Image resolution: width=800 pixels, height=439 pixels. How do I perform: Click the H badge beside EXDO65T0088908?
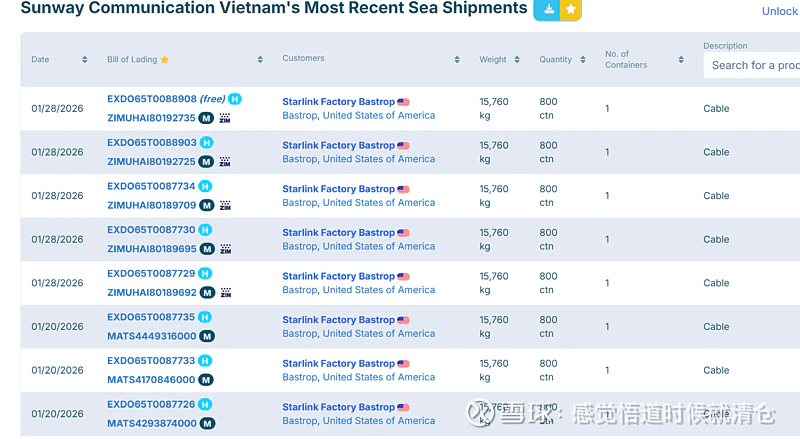pos(235,99)
